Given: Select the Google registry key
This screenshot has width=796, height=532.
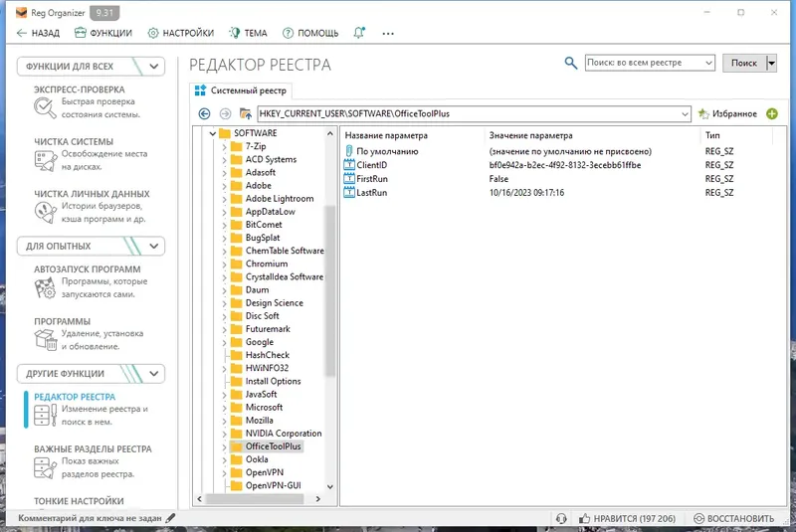Looking at the screenshot, I should click(x=260, y=342).
